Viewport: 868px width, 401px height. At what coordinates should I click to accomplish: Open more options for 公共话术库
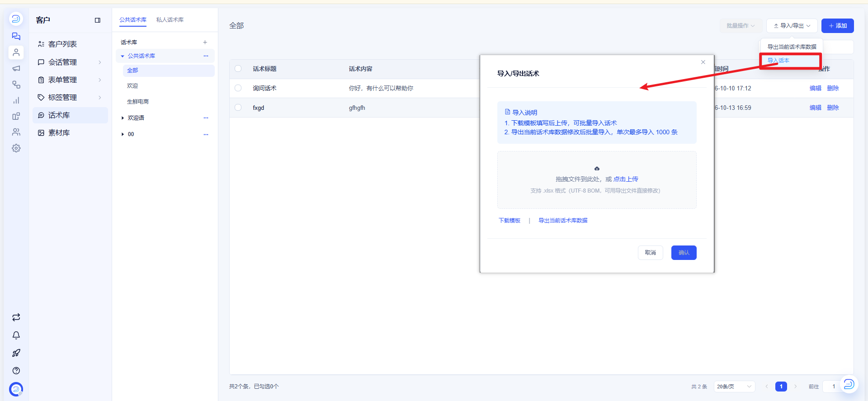click(x=206, y=56)
